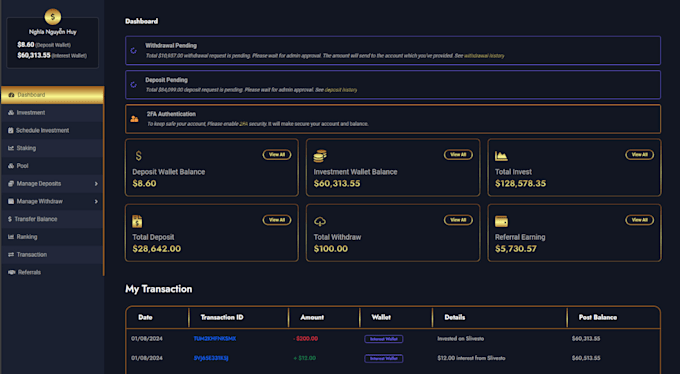The width and height of the screenshot is (680, 374).
Task: Click the Nghia Nguyen Huy username
Action: 52,32
